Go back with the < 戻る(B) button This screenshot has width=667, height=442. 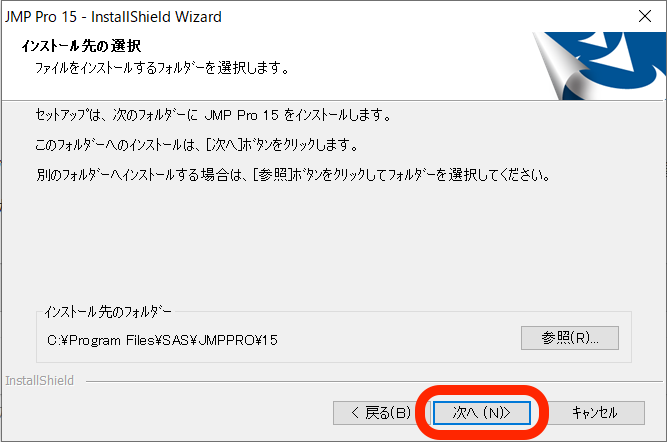pyautogui.click(x=381, y=413)
